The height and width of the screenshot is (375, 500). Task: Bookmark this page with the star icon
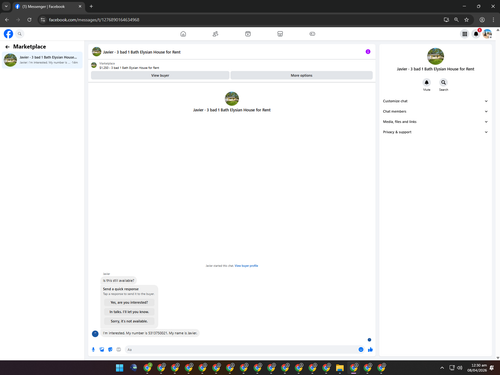pyautogui.click(x=466, y=20)
